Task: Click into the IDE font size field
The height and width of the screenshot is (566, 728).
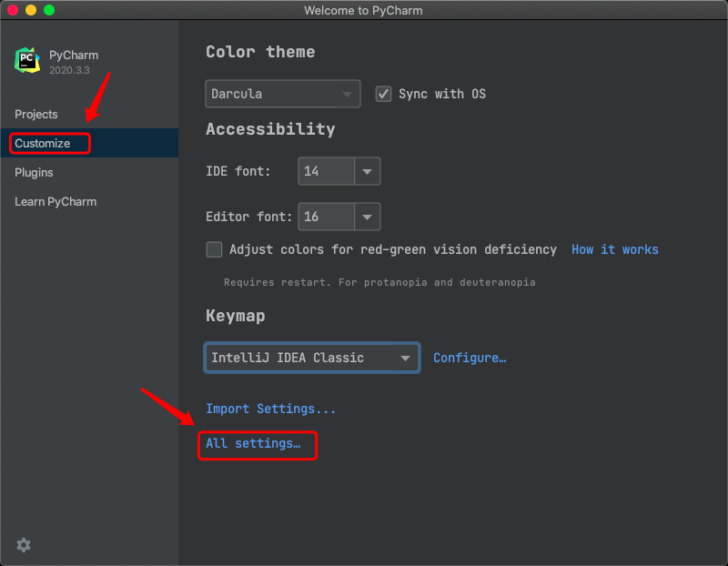Action: (x=325, y=171)
